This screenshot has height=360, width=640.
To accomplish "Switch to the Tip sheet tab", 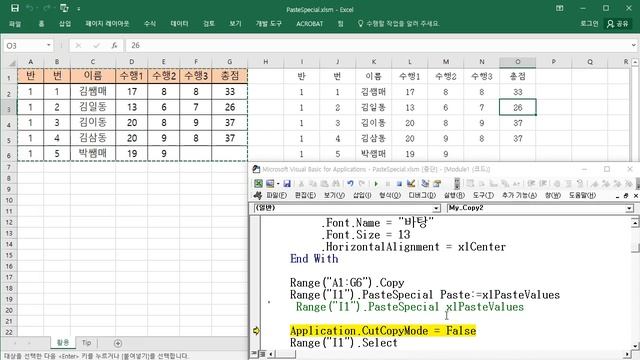I will click(87, 343).
